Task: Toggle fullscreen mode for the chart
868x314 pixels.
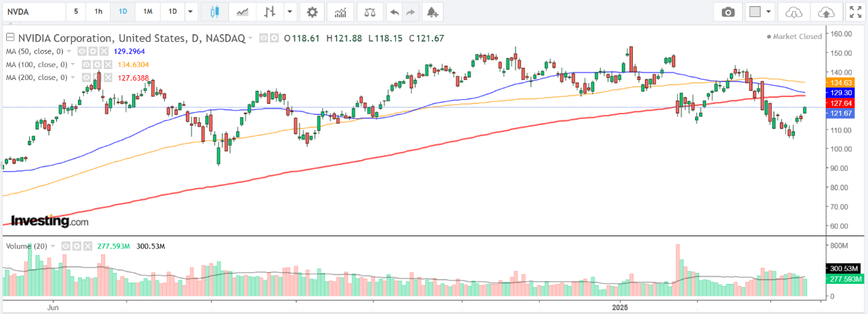Action: click(x=855, y=12)
